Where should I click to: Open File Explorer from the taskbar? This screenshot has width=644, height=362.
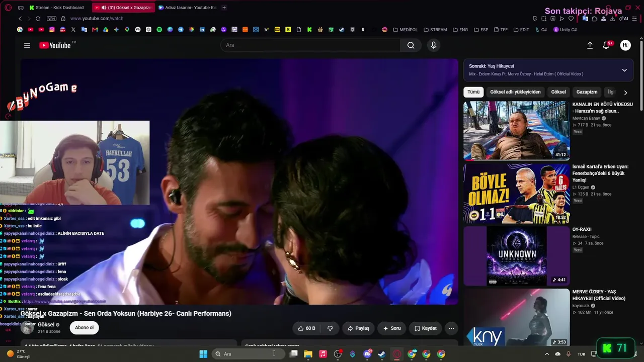click(x=308, y=354)
